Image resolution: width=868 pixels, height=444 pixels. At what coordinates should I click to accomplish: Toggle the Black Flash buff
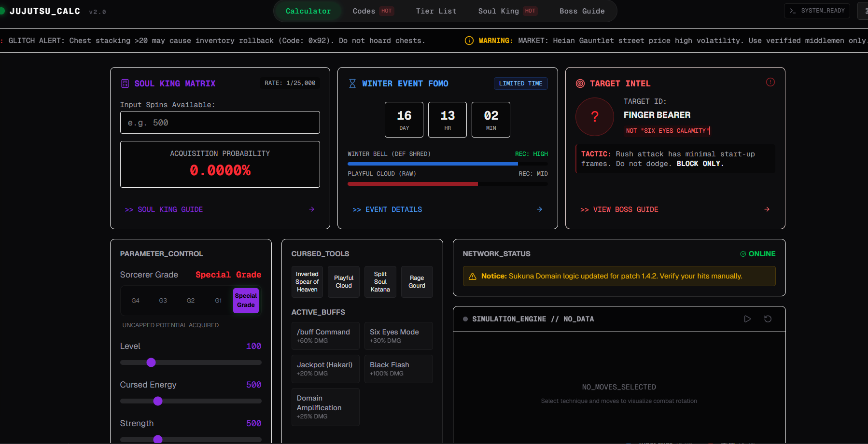[398, 369]
